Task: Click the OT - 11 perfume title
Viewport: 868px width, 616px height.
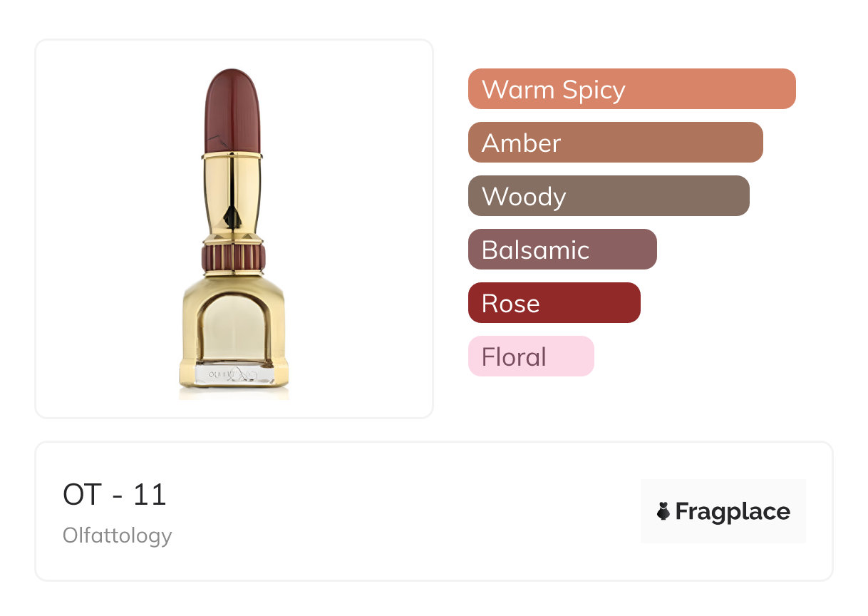Action: (x=115, y=495)
